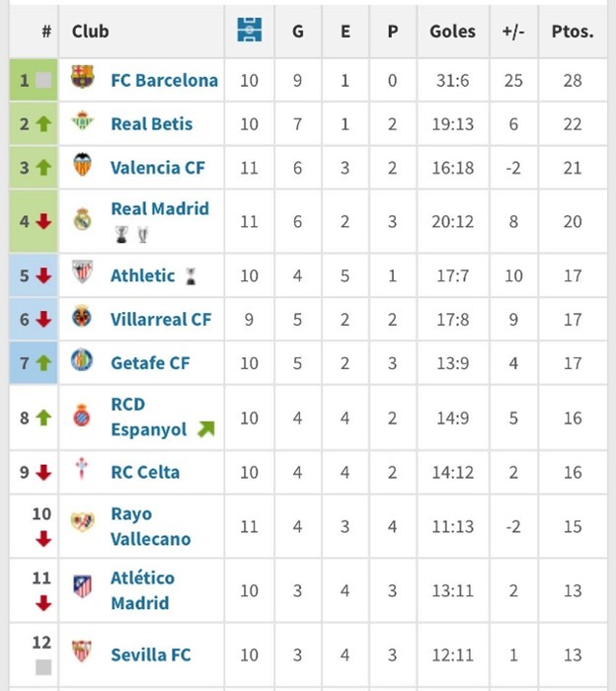This screenshot has height=691, width=616.
Task: Open the RC Celta team link
Action: (x=145, y=472)
